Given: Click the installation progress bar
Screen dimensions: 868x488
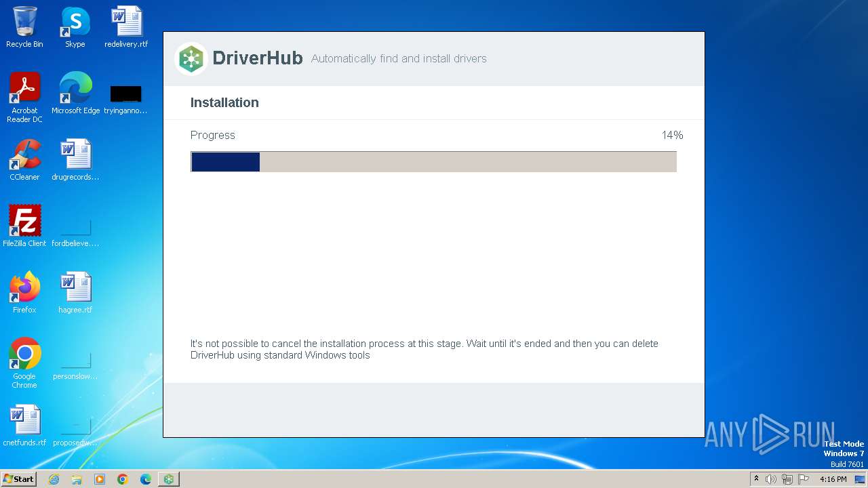Looking at the screenshot, I should [x=433, y=161].
